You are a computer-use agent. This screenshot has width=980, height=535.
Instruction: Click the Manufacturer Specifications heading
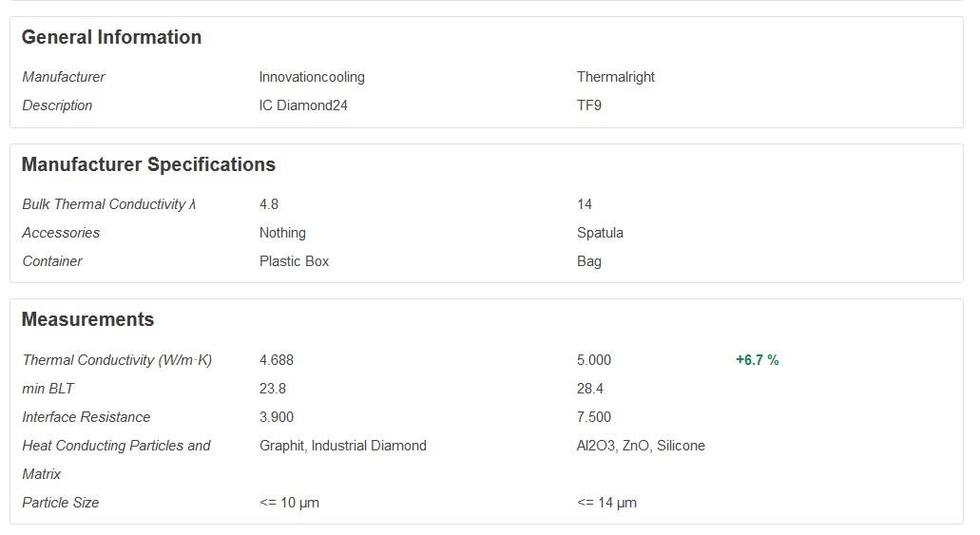(x=148, y=165)
